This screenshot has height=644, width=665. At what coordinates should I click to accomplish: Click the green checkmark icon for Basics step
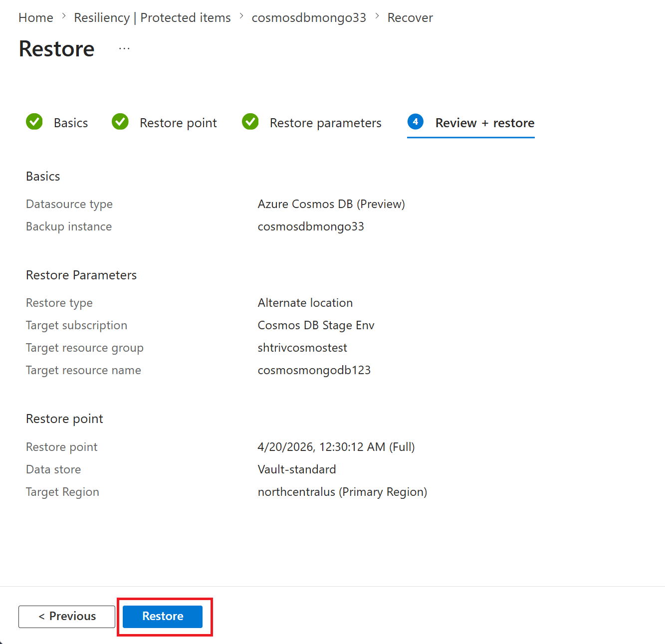tap(34, 121)
